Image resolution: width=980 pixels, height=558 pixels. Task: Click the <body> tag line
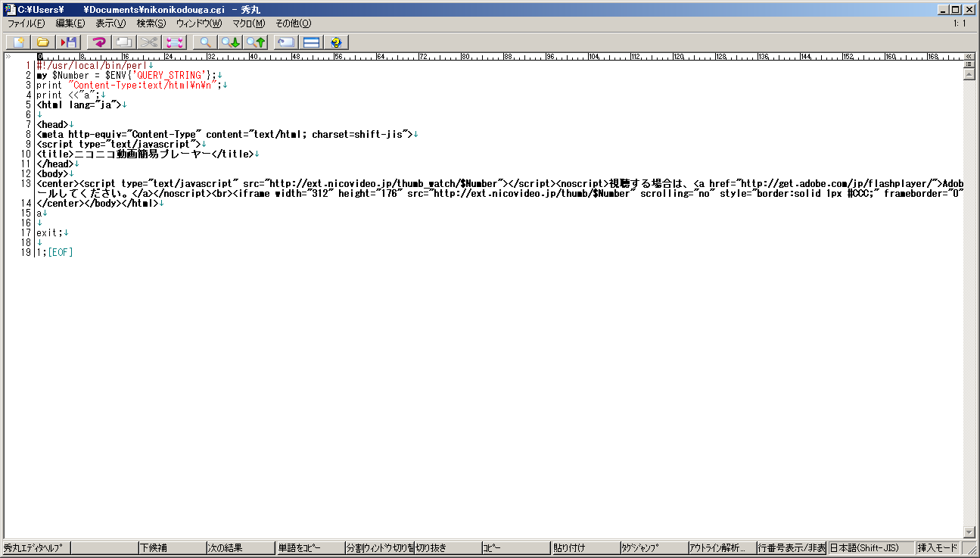point(55,174)
